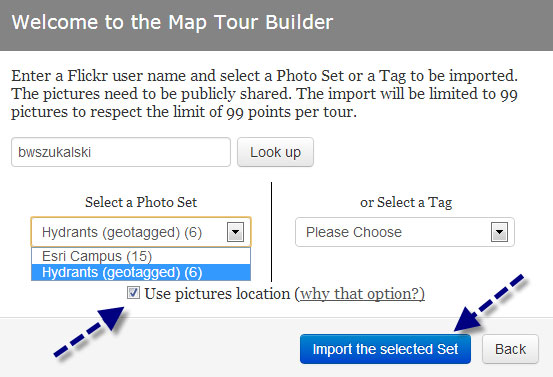Click the vertical divider between Set and Tag
This screenshot has width=553, height=377.
pyautogui.click(x=271, y=232)
